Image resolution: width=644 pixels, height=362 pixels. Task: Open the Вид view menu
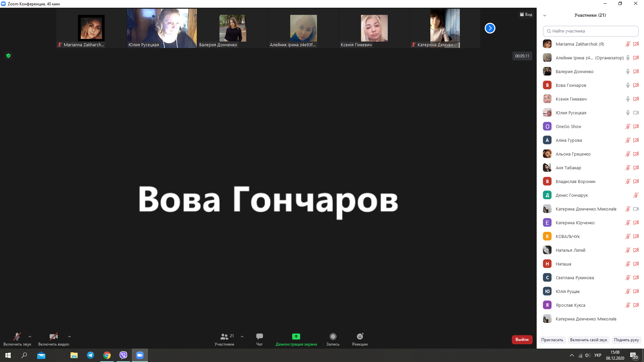point(526,14)
